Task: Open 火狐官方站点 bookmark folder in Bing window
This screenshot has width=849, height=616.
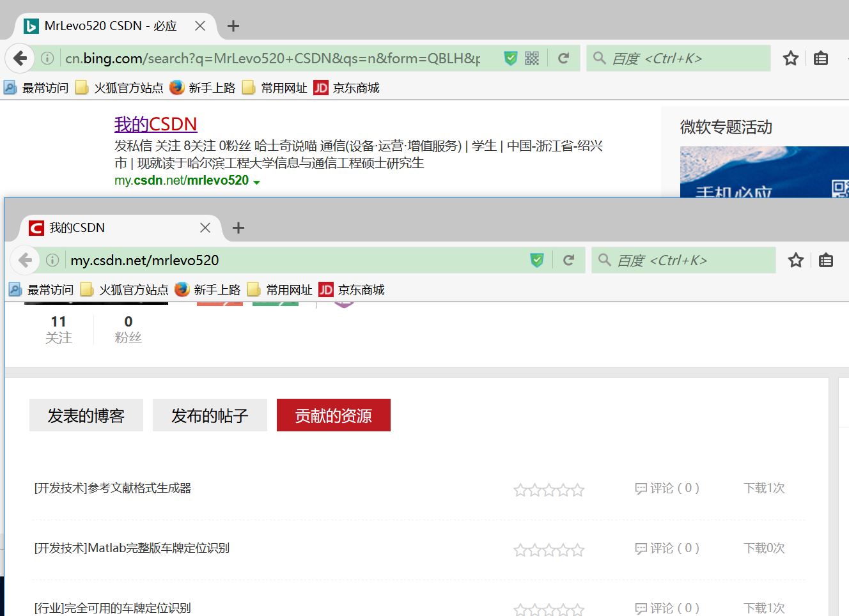Action: point(120,88)
